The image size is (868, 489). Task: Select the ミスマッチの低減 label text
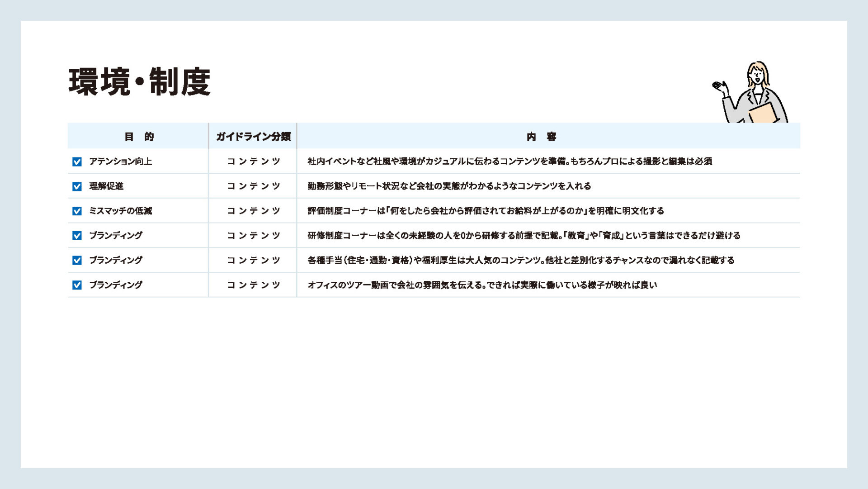[120, 211]
